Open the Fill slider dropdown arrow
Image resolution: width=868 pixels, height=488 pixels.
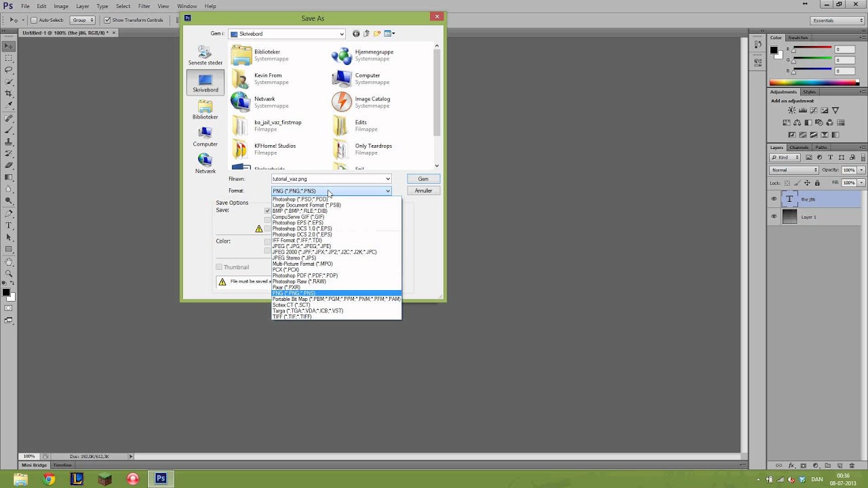point(861,183)
